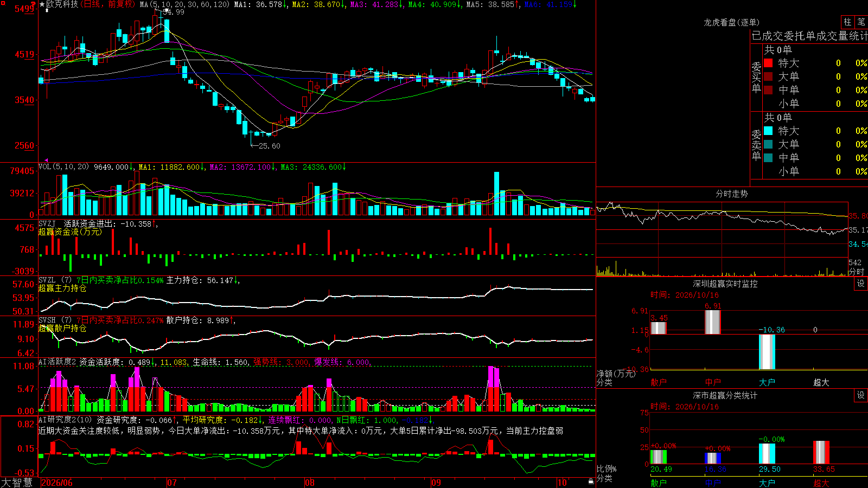Click 大户 in the 深圳超赢实时监控 chart
The height and width of the screenshot is (488, 868).
[x=767, y=382]
